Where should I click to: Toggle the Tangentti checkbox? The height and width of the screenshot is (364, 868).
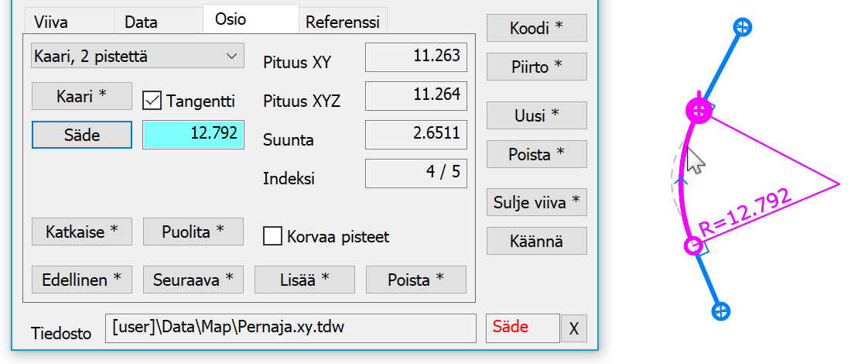click(152, 100)
